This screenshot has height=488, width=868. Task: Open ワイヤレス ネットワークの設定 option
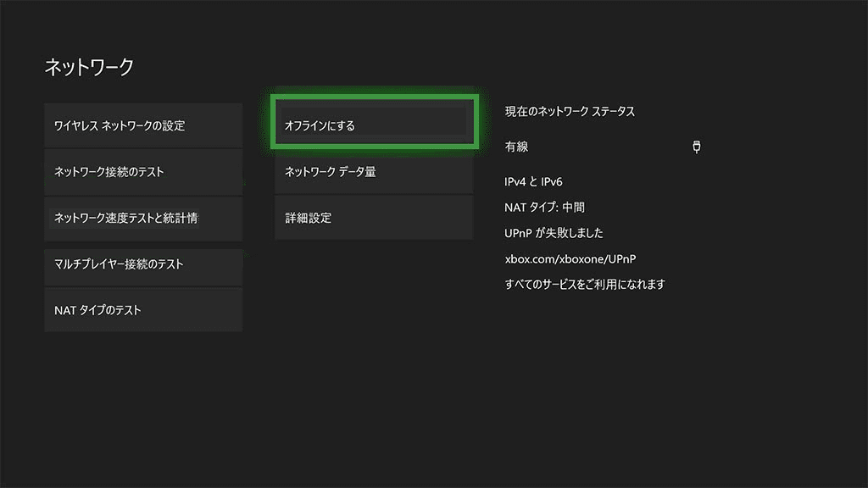143,125
